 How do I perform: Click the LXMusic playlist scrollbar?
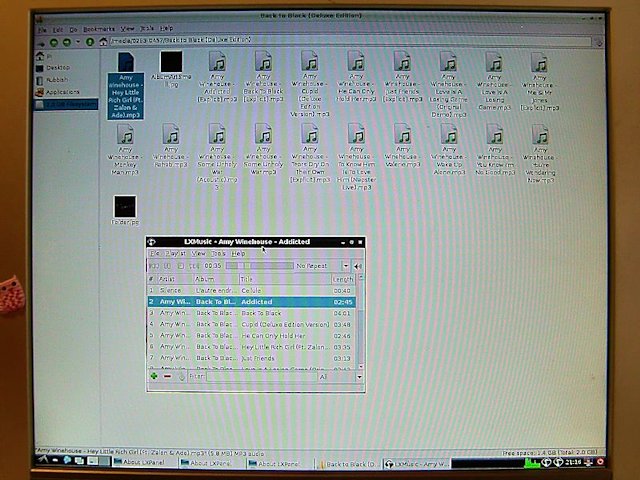tap(360, 321)
